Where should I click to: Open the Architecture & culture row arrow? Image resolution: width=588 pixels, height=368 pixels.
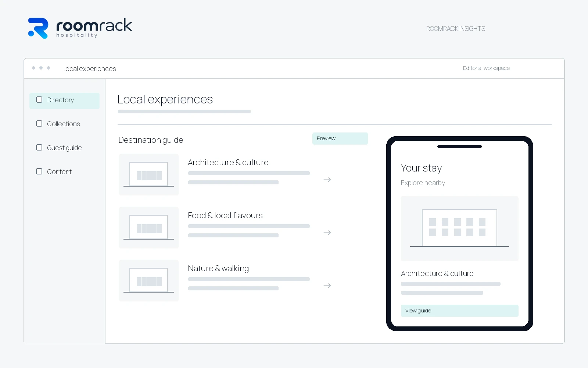coord(327,180)
